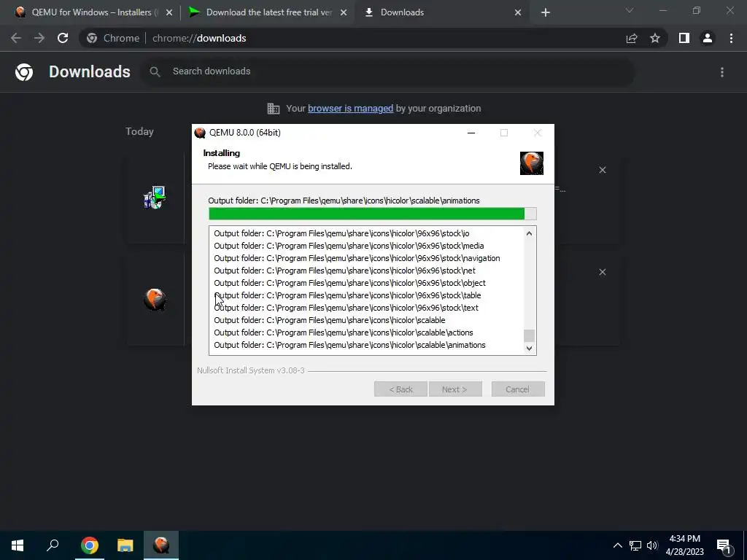Open the Windows Start menu

click(18, 545)
